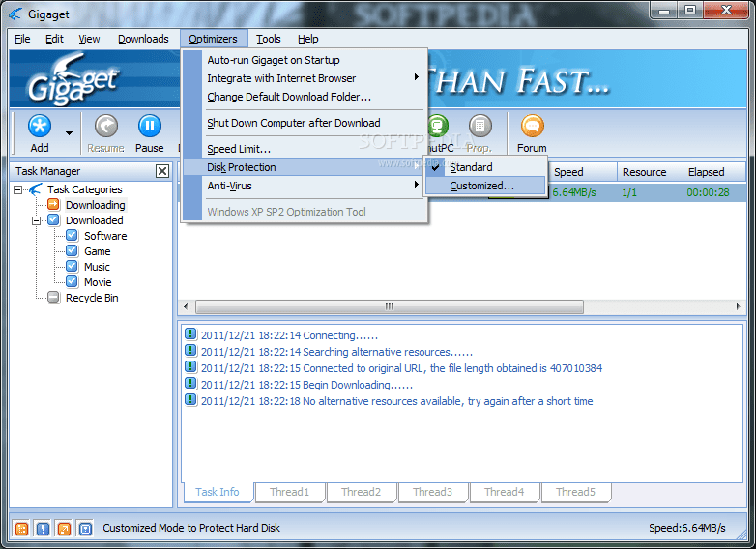Click the 6.64MB/s speed cell
The width and height of the screenshot is (756, 549).
tap(573, 192)
